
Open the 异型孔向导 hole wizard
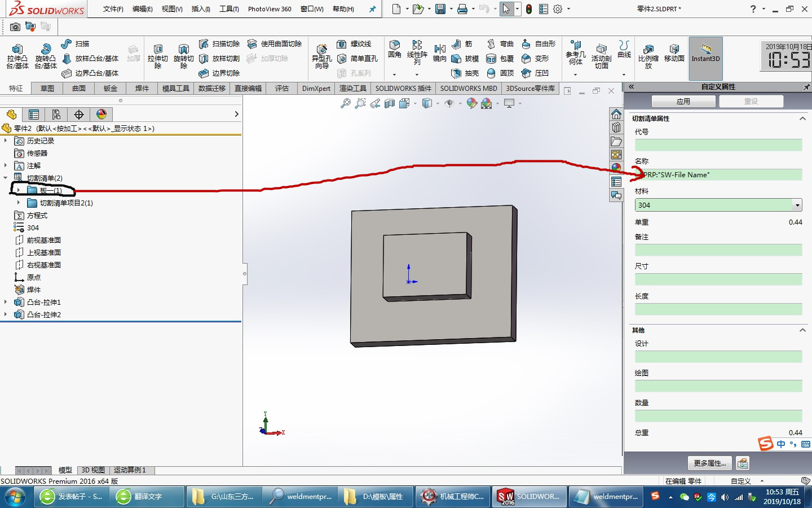click(322, 56)
